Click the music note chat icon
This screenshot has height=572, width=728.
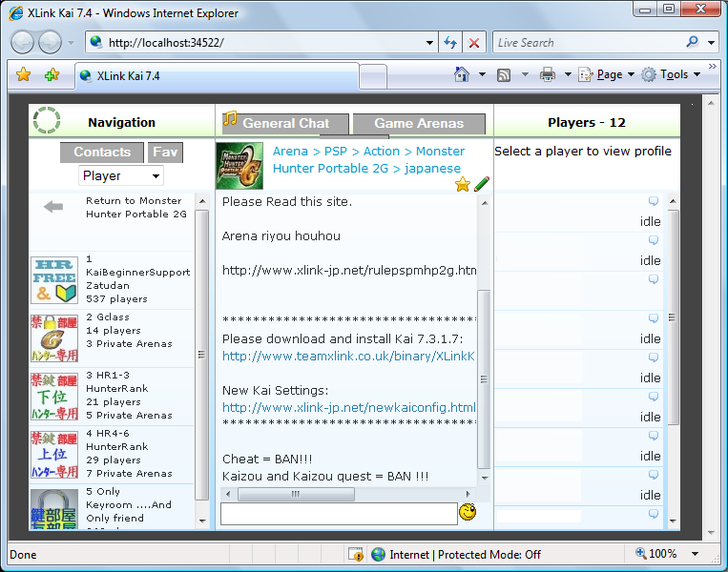[230, 118]
